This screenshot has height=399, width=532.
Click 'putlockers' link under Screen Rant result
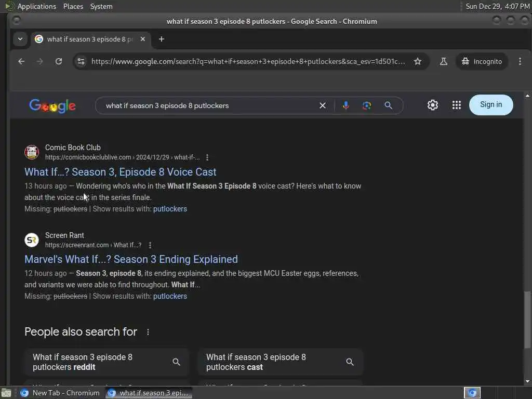coord(170,296)
